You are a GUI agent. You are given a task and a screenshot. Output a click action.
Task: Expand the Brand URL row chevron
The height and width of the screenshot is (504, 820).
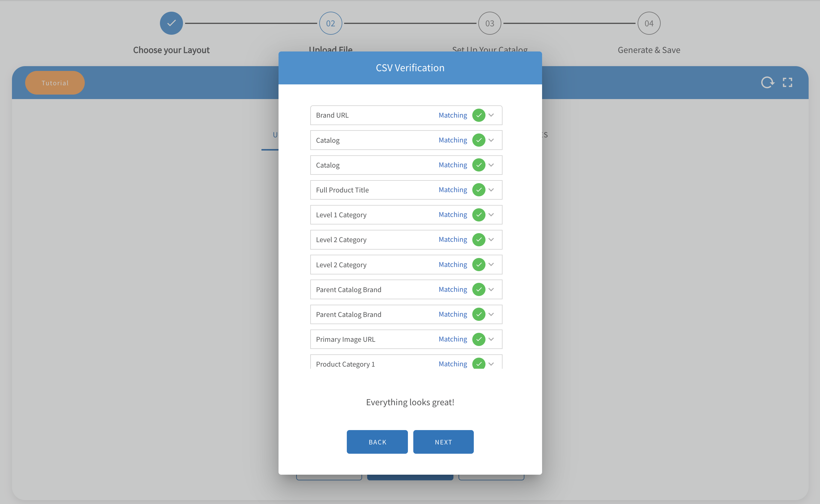click(x=491, y=115)
